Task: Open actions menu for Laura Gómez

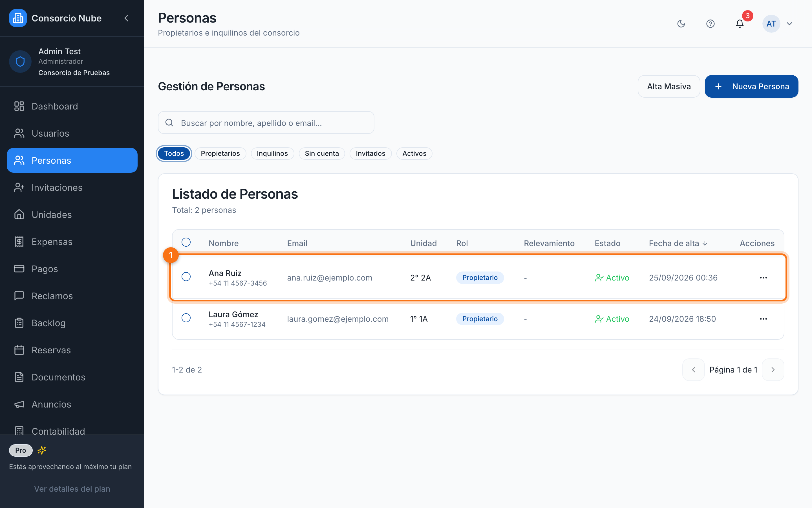Action: pos(763,319)
